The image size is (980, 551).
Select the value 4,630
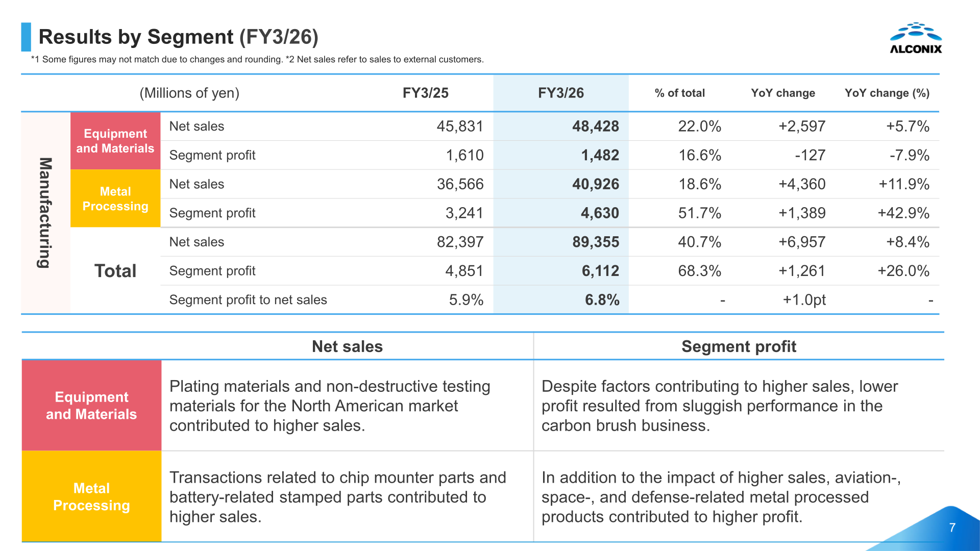tap(600, 213)
